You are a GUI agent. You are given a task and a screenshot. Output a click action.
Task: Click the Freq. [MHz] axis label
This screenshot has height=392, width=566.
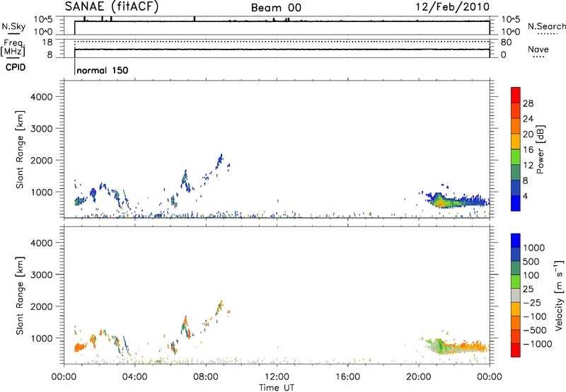[x=13, y=47]
